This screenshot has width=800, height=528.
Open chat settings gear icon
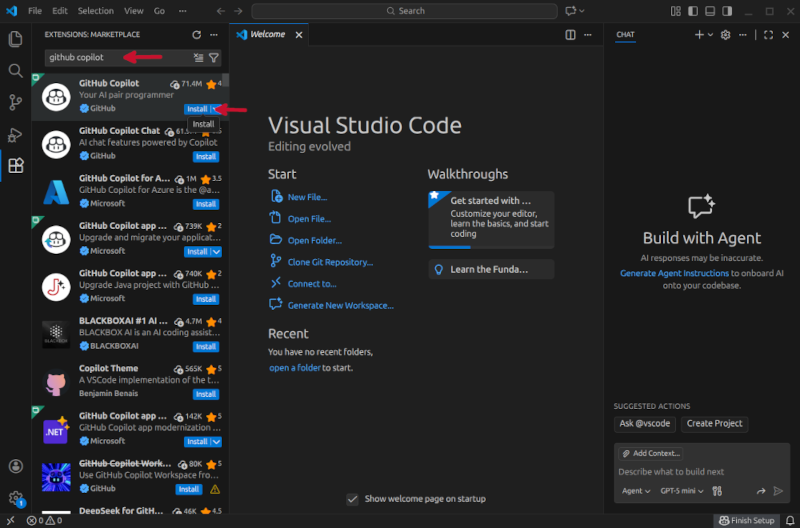coord(726,34)
